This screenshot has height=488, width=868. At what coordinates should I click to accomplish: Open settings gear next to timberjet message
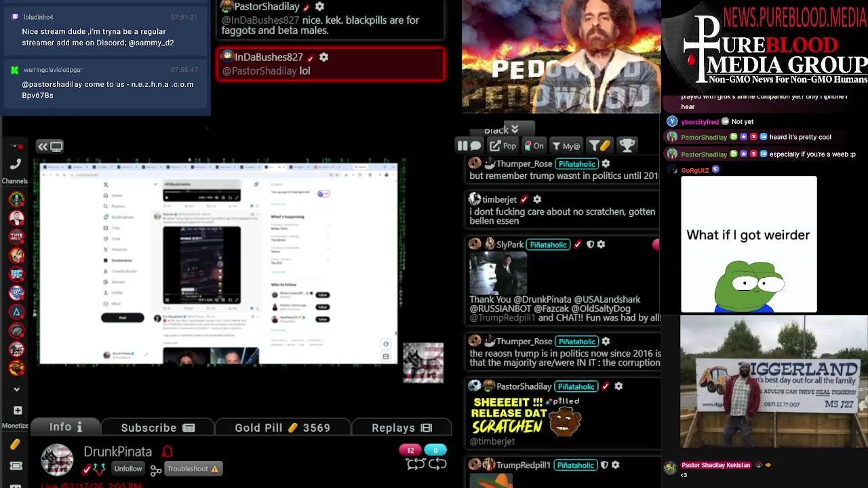537,199
